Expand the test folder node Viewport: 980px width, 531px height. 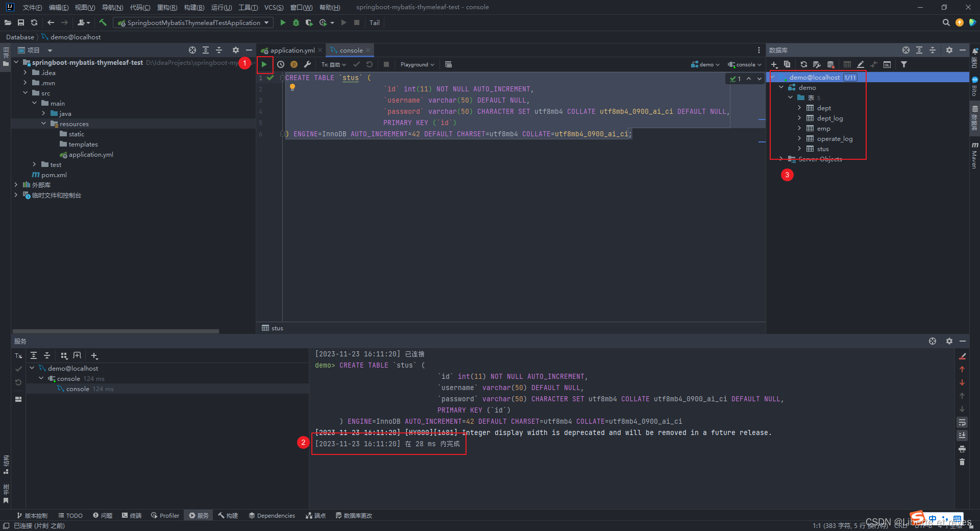point(34,164)
